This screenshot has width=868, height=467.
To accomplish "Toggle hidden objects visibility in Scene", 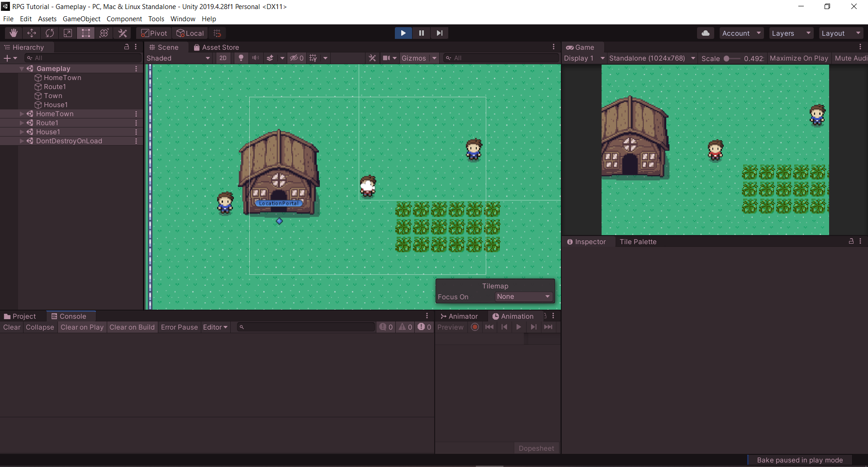I will [297, 58].
